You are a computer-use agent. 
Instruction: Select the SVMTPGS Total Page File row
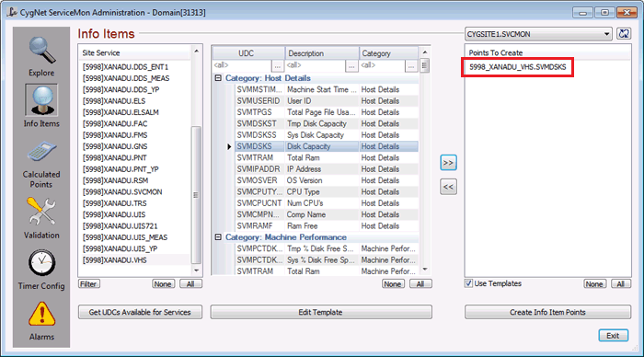click(x=327, y=112)
